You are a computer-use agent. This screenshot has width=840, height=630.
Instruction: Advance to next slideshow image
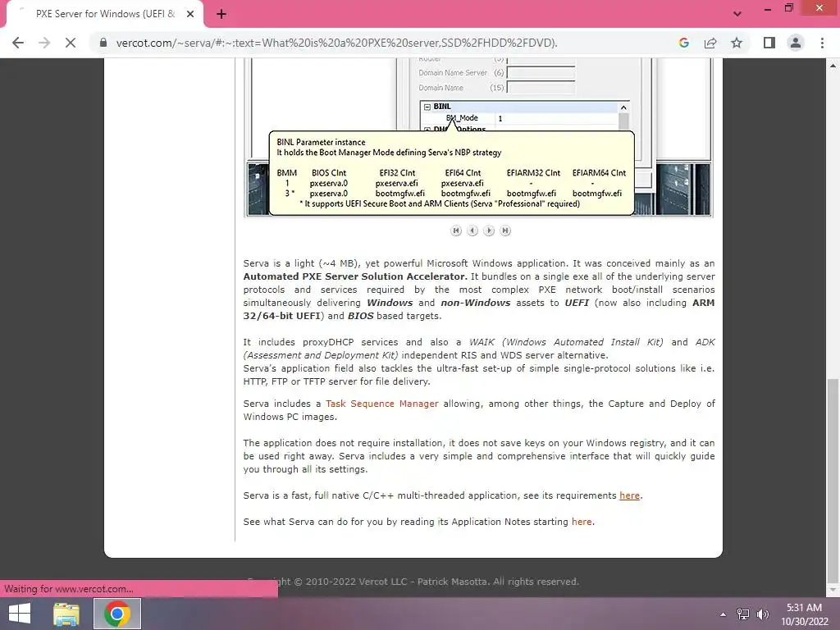(x=489, y=231)
